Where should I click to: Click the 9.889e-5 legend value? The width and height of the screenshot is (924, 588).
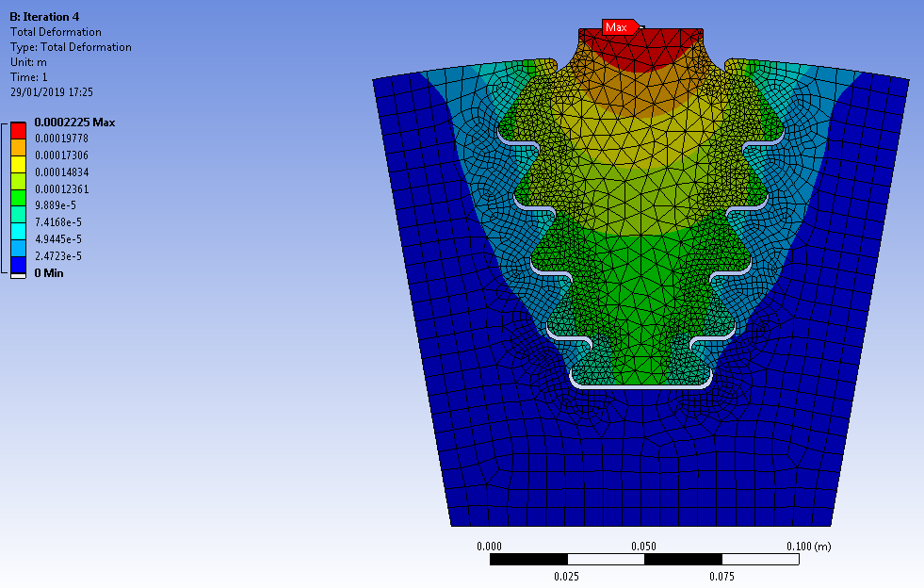pos(56,205)
